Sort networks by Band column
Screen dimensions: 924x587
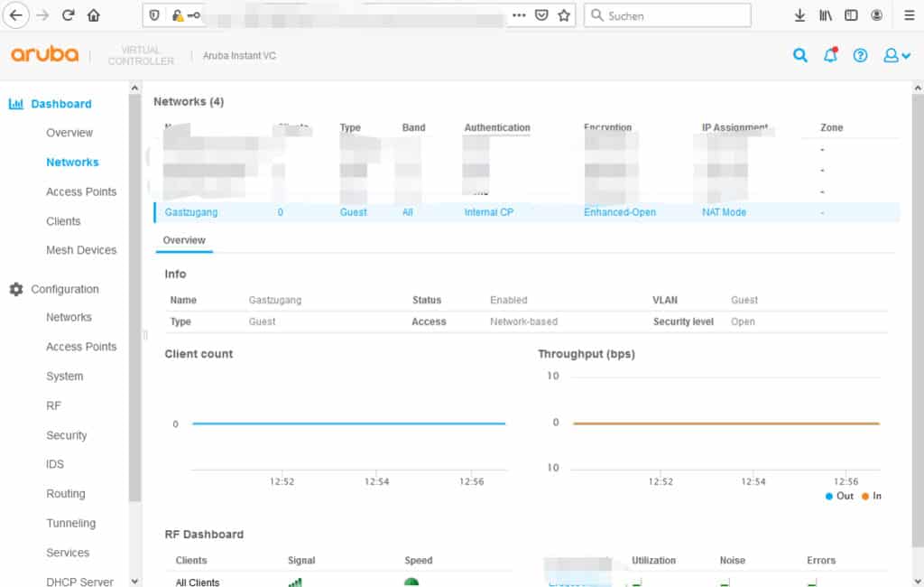[x=413, y=127]
